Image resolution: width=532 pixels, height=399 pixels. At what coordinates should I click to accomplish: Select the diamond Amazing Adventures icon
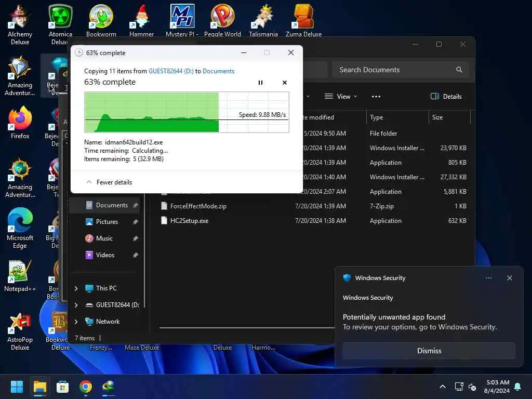point(20,76)
